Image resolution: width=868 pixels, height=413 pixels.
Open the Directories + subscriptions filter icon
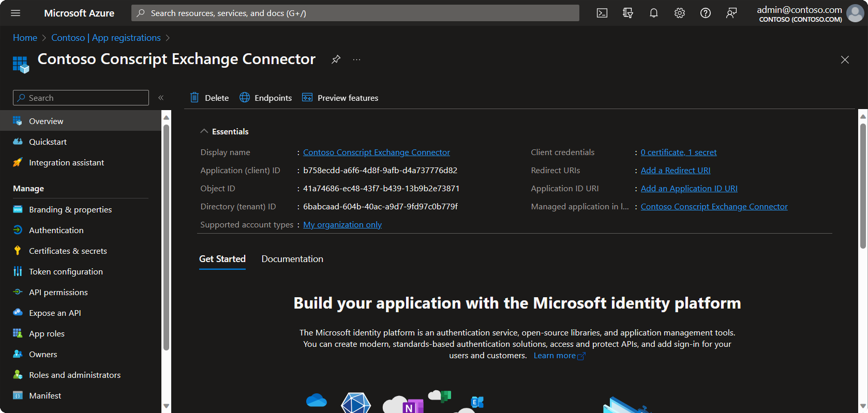click(628, 13)
